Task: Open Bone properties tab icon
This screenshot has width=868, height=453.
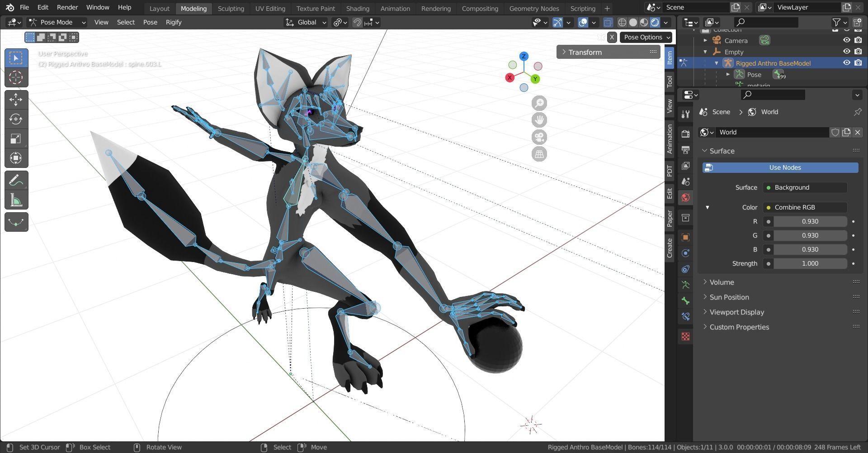Action: pyautogui.click(x=685, y=300)
